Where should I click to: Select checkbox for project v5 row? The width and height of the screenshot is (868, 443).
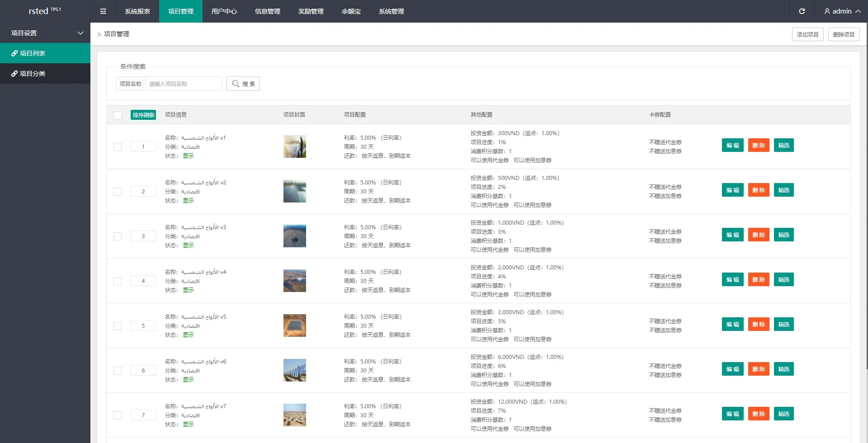click(x=118, y=326)
